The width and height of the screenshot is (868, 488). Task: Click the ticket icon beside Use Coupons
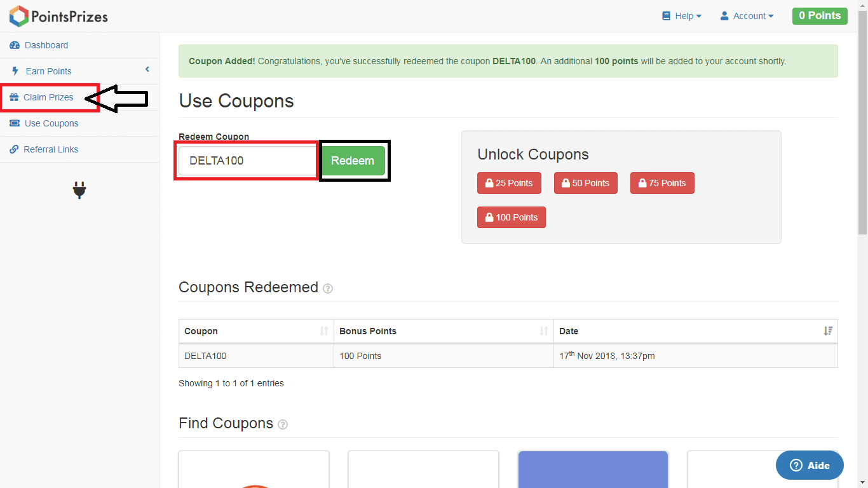click(x=15, y=123)
